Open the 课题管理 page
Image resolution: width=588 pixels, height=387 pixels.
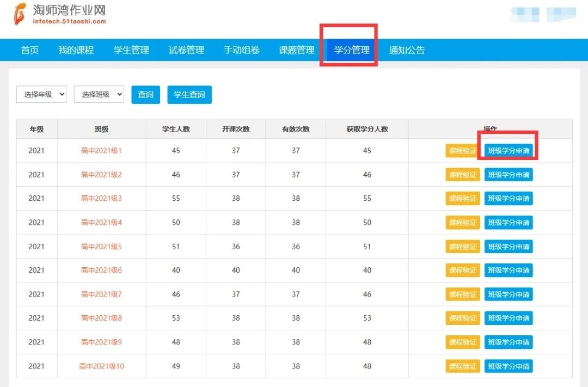[x=297, y=50]
